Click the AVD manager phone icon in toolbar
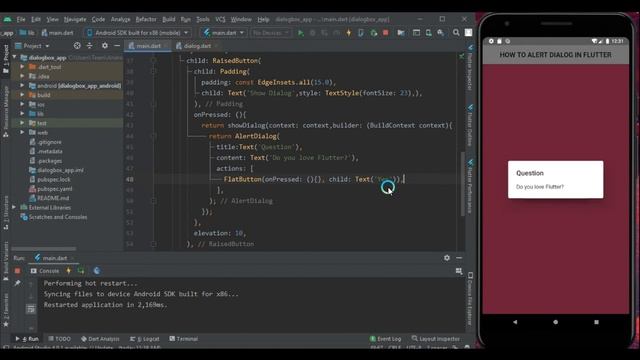640x360 pixels. [428, 33]
